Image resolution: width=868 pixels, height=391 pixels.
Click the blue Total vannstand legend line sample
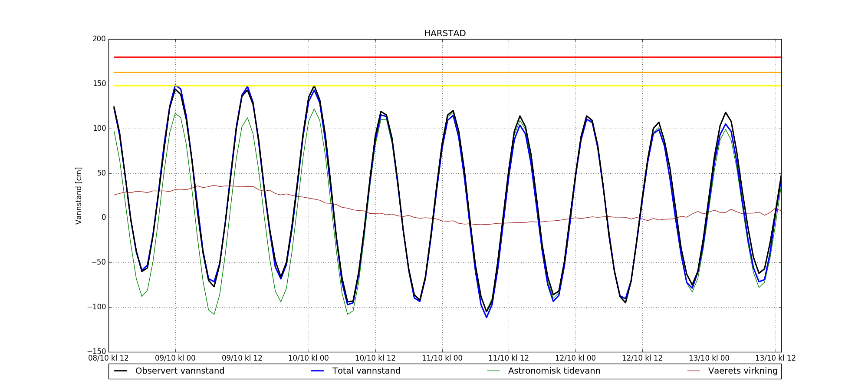pyautogui.click(x=318, y=371)
